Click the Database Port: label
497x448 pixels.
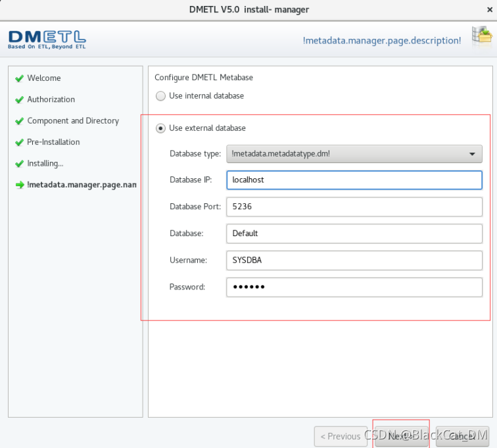pos(195,207)
